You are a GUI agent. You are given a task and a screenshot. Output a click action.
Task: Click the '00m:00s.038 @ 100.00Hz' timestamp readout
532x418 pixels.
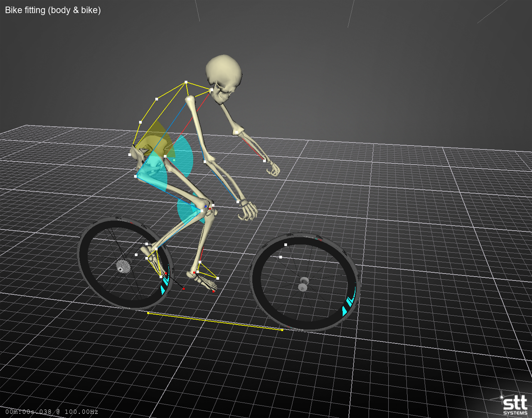pyautogui.click(x=52, y=412)
